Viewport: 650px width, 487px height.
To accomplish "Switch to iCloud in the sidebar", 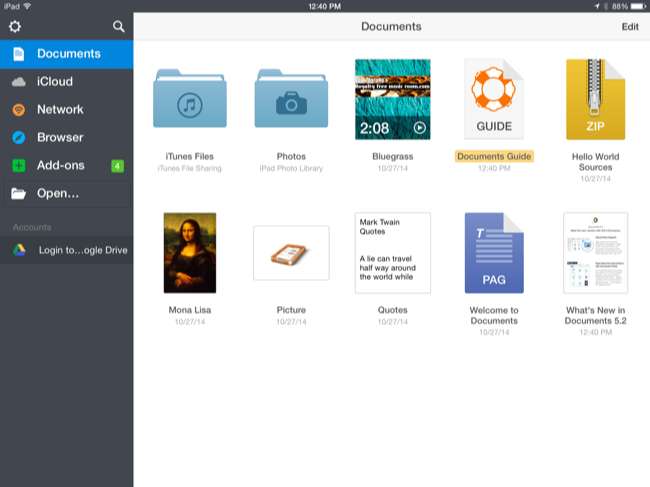I will 54,82.
